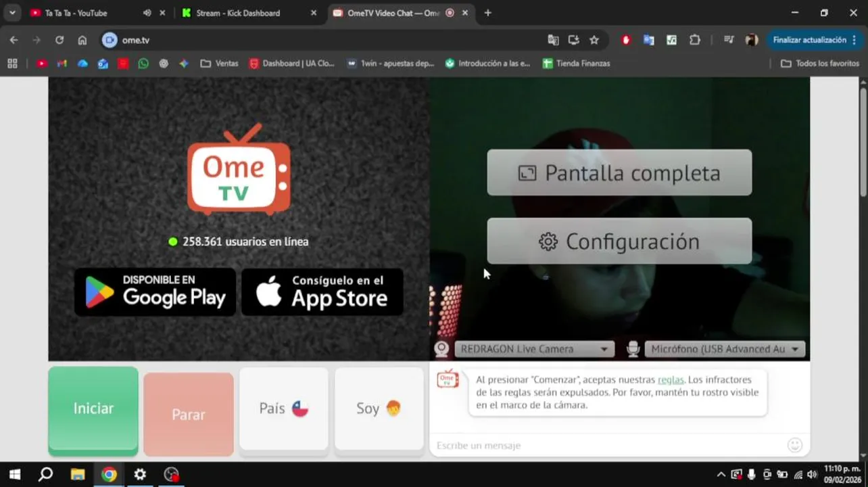868x487 pixels.
Task: Expand the REDRAGON Live Camera dropdown
Action: click(534, 349)
